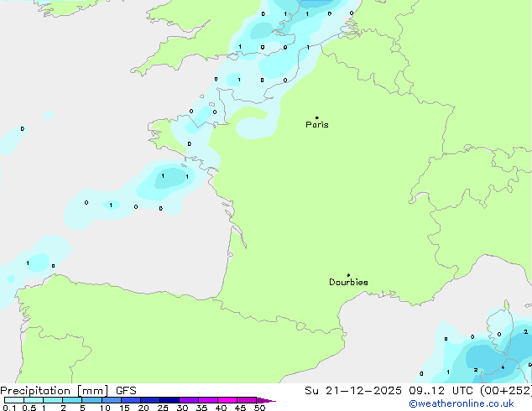Click the Paris city label
The height and width of the screenshot is (411, 532).
(x=317, y=125)
